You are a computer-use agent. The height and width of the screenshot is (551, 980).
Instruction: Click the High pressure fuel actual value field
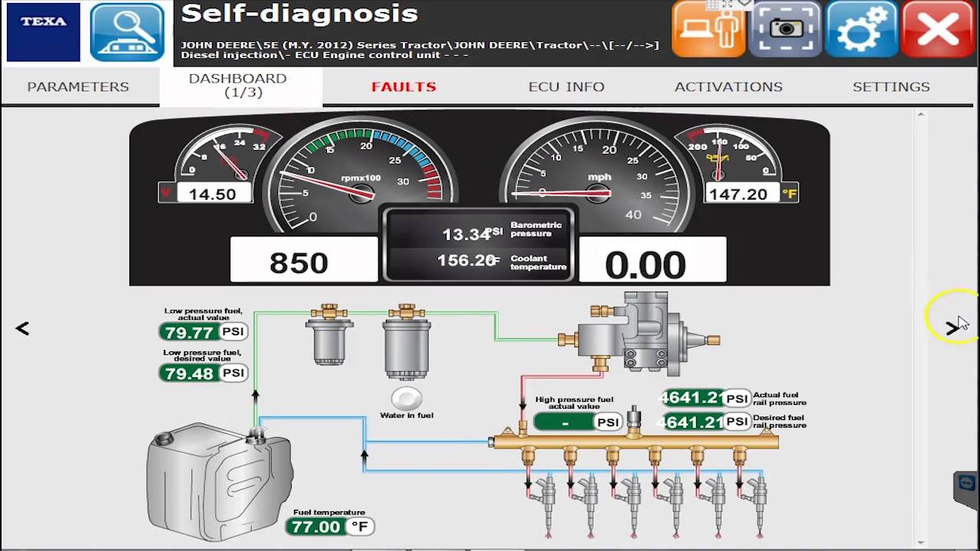tap(577, 422)
